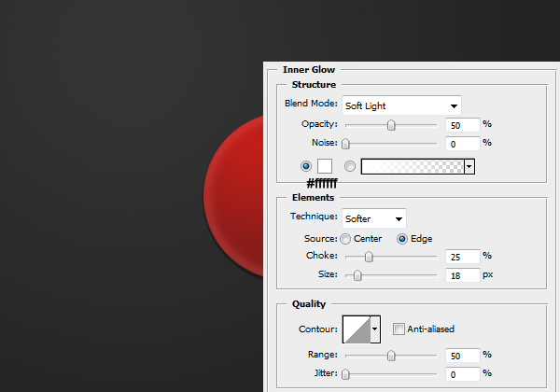Image resolution: width=560 pixels, height=392 pixels.
Task: Adjust the Jitter slider handle
Action: [x=345, y=374]
